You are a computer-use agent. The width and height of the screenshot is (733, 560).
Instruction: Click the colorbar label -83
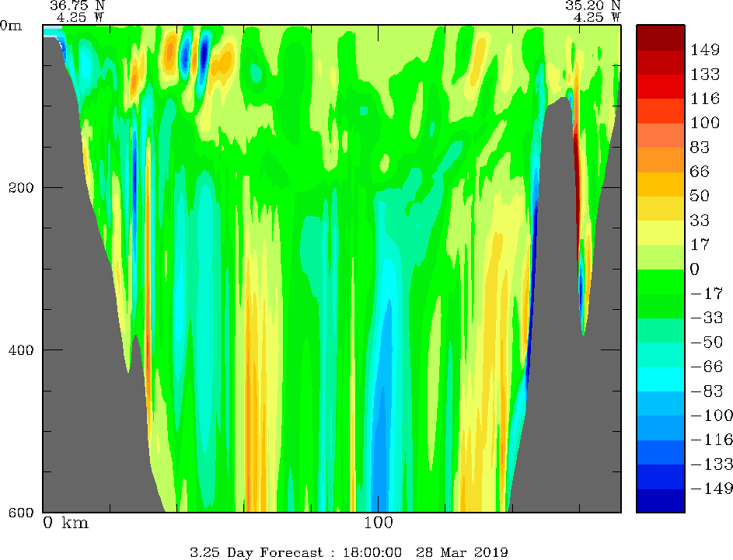point(707,391)
